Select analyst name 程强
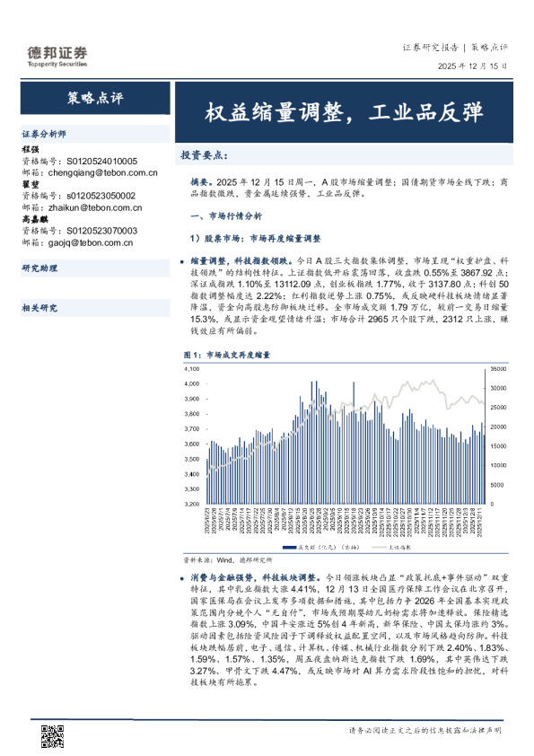Screen dimensions: 534x756 (31, 149)
